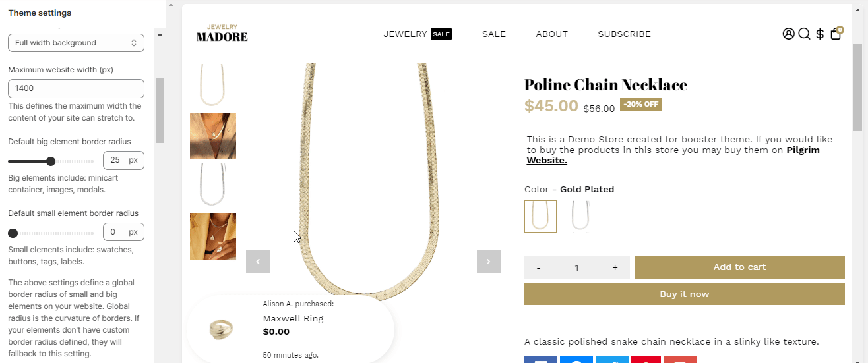Open the account profile icon
This screenshot has width=868, height=363.
click(788, 34)
